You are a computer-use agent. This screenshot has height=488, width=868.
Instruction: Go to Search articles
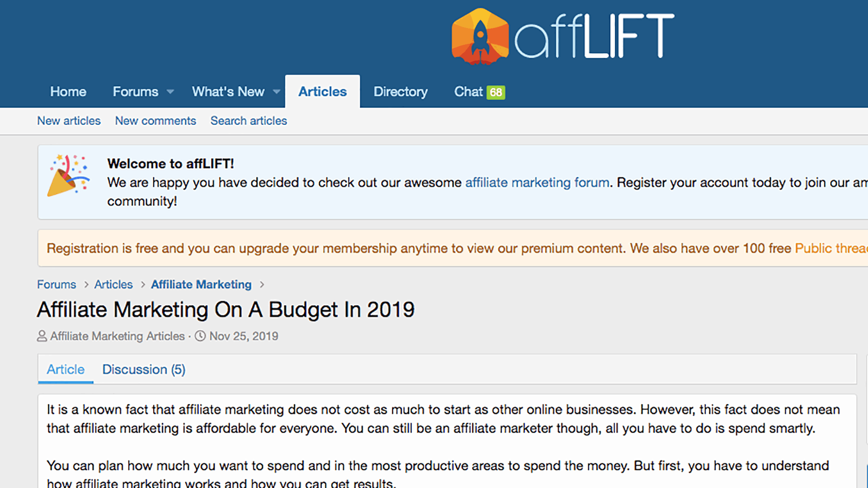click(x=249, y=121)
